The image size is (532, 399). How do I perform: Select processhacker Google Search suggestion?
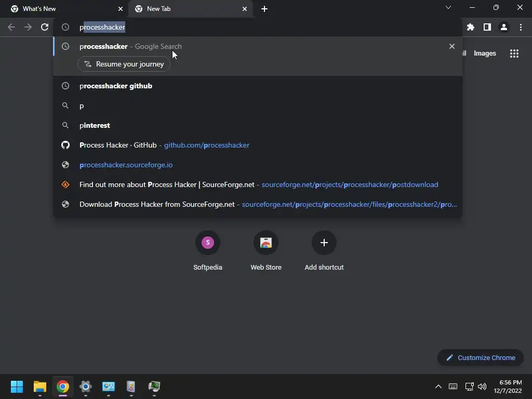tap(258, 46)
